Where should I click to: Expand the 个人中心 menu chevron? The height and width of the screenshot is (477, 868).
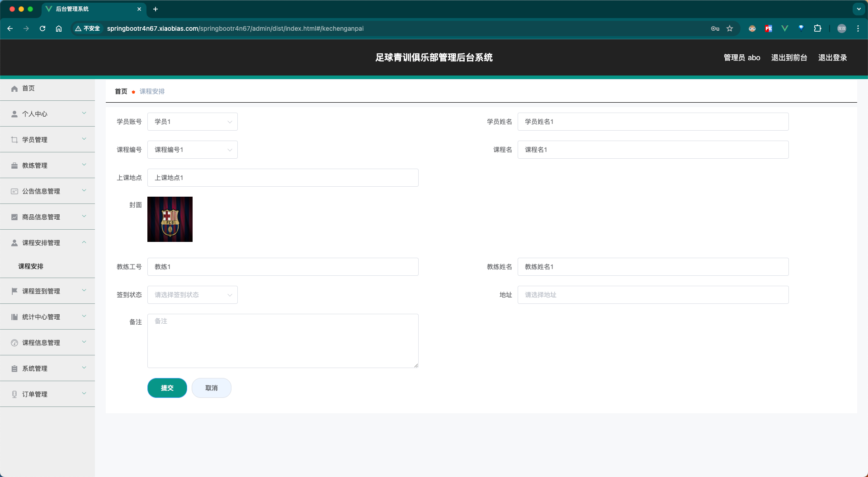tap(84, 113)
